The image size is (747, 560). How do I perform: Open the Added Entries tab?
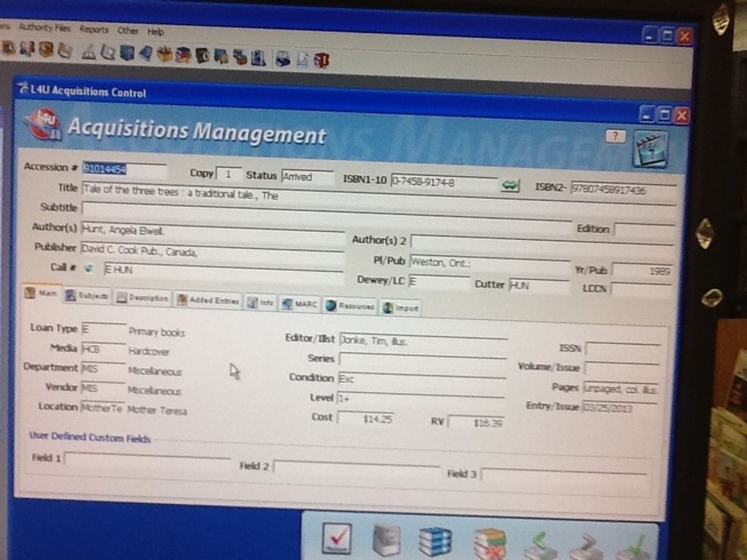coord(208,300)
